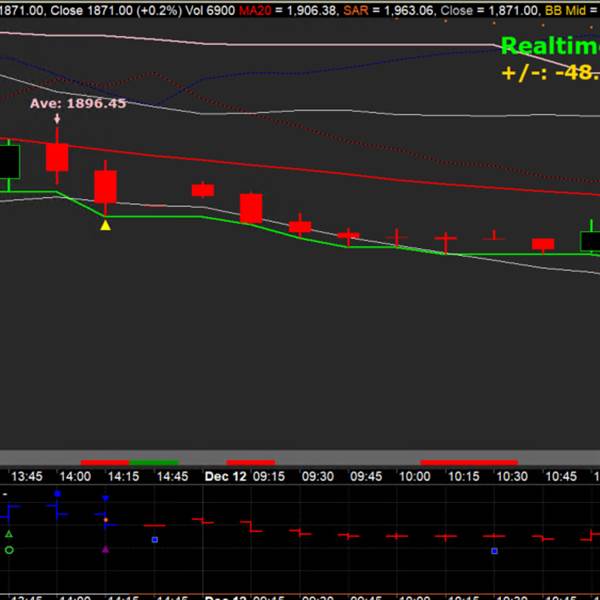This screenshot has width=600, height=600.
Task: Click blue square marker under 10:30 bar
Action: 494,551
